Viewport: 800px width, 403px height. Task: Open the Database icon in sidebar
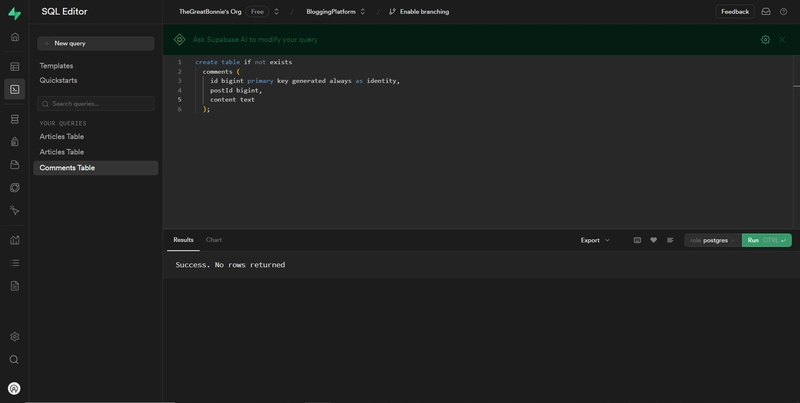pos(15,119)
